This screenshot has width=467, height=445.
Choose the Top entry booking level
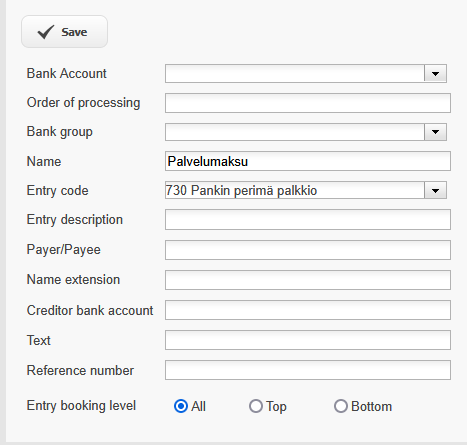click(256, 406)
